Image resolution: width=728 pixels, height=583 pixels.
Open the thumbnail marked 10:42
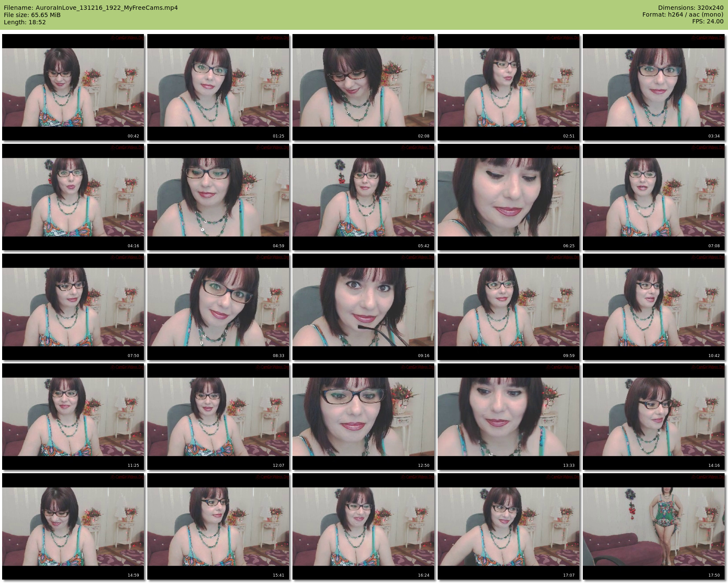pos(654,307)
